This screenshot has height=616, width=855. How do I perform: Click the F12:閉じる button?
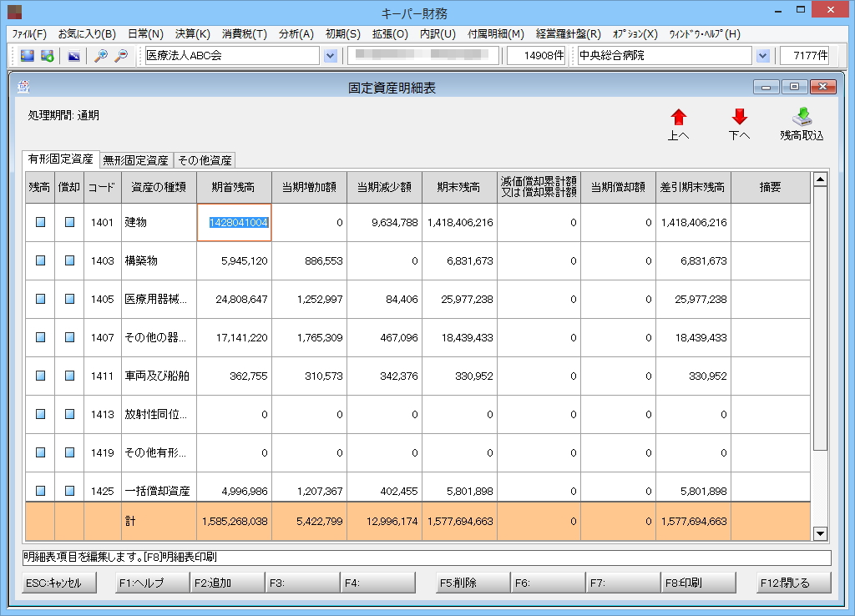pos(794,583)
